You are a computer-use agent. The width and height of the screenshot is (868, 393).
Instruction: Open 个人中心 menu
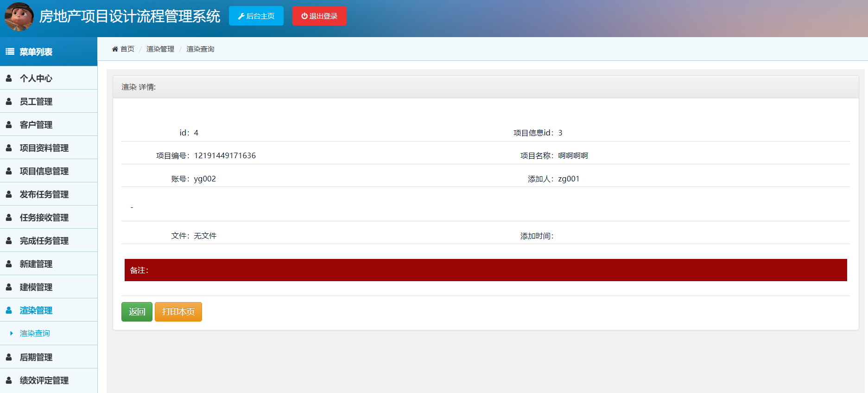49,78
